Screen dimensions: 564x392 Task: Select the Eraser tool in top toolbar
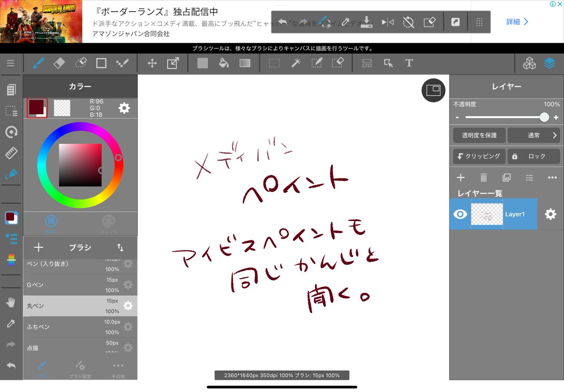click(x=59, y=63)
